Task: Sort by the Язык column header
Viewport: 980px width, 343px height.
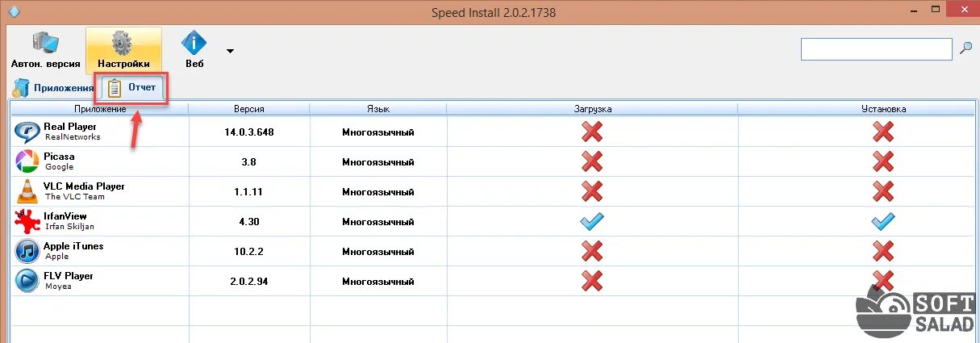Action: point(378,109)
